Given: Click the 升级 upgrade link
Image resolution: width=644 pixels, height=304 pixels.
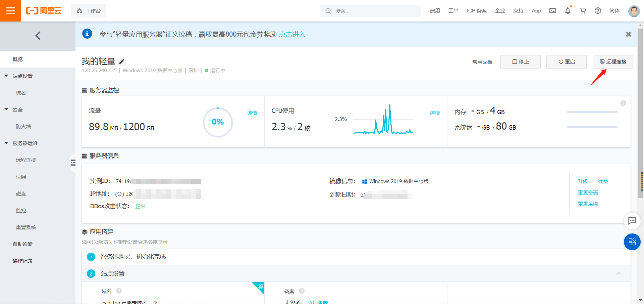Looking at the screenshot, I should point(583,181).
